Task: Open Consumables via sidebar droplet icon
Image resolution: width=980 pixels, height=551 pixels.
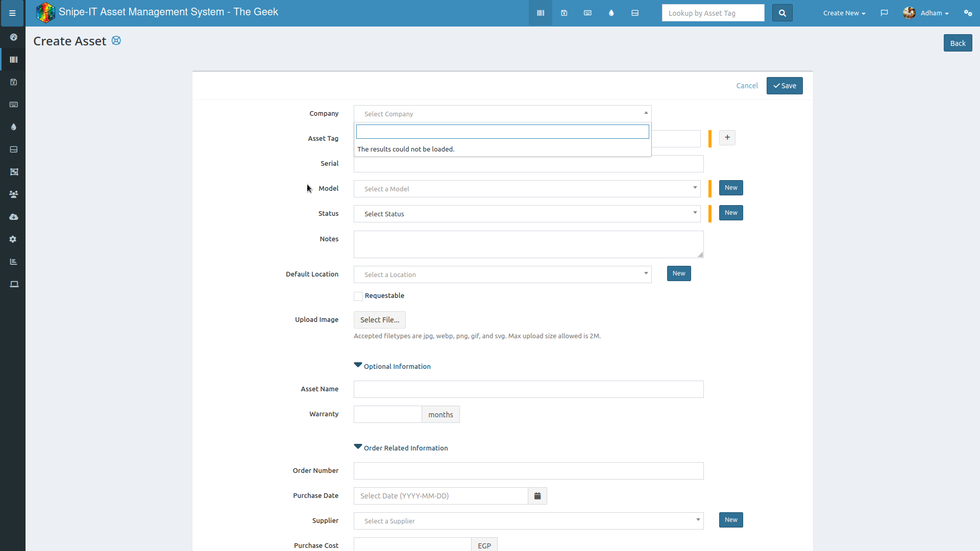Action: point(14,127)
